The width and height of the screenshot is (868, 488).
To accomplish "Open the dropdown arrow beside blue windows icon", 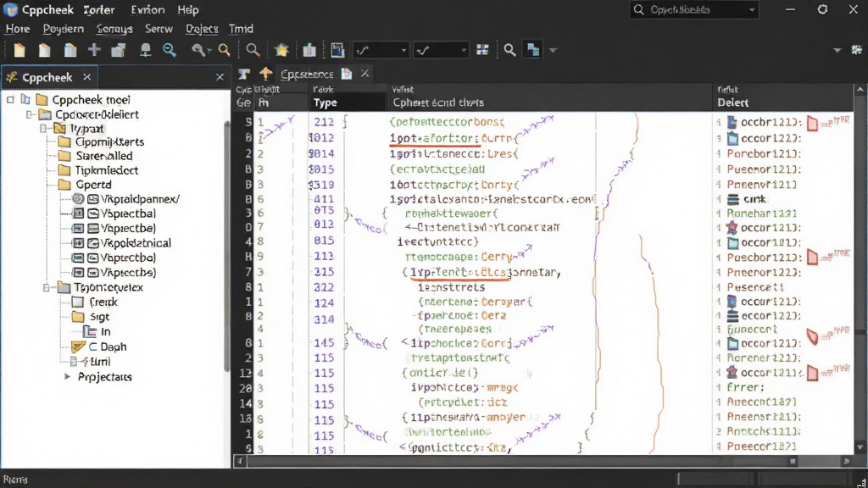I will point(553,51).
